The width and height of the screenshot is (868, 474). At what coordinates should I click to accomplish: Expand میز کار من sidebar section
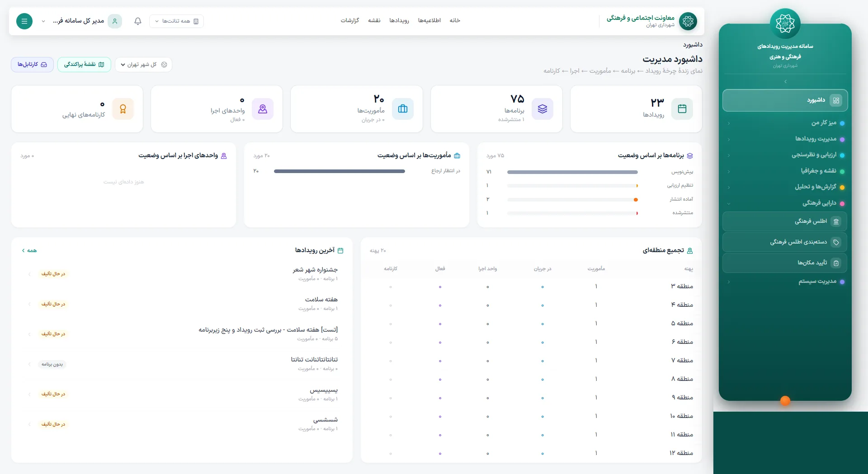(785, 123)
